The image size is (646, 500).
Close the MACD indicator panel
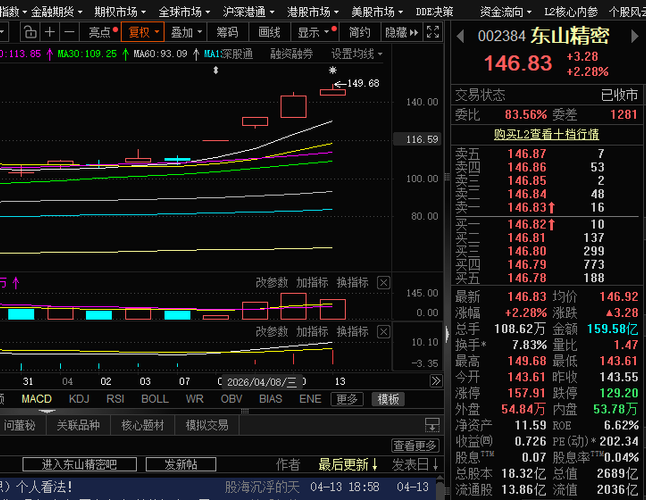(x=383, y=332)
